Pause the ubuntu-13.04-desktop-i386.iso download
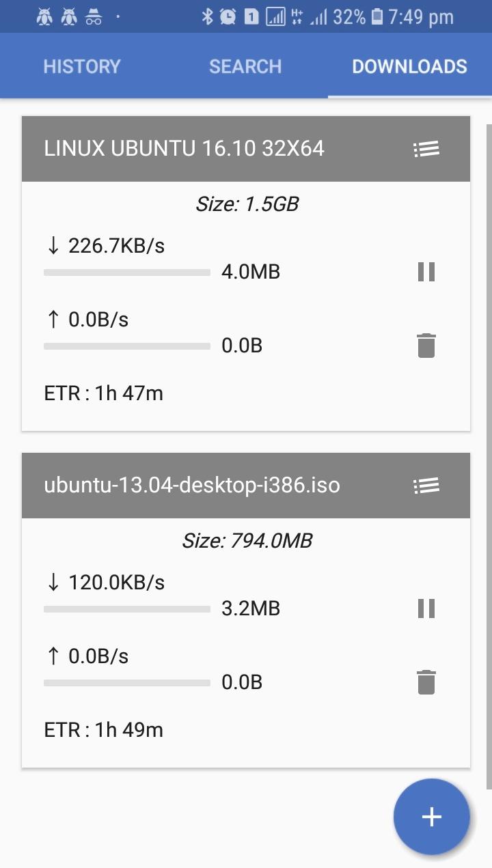Viewport: 492px width, 868px height. coord(426,608)
